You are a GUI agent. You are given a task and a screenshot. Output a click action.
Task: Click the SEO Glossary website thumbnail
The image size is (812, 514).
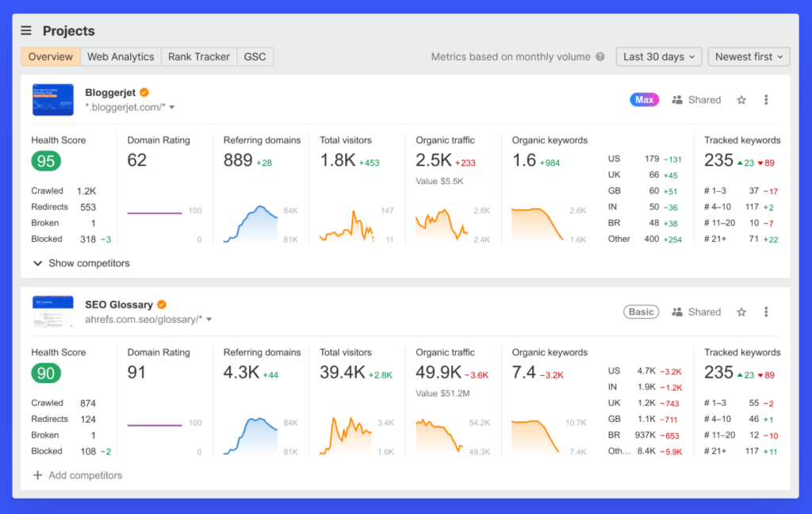click(x=52, y=312)
